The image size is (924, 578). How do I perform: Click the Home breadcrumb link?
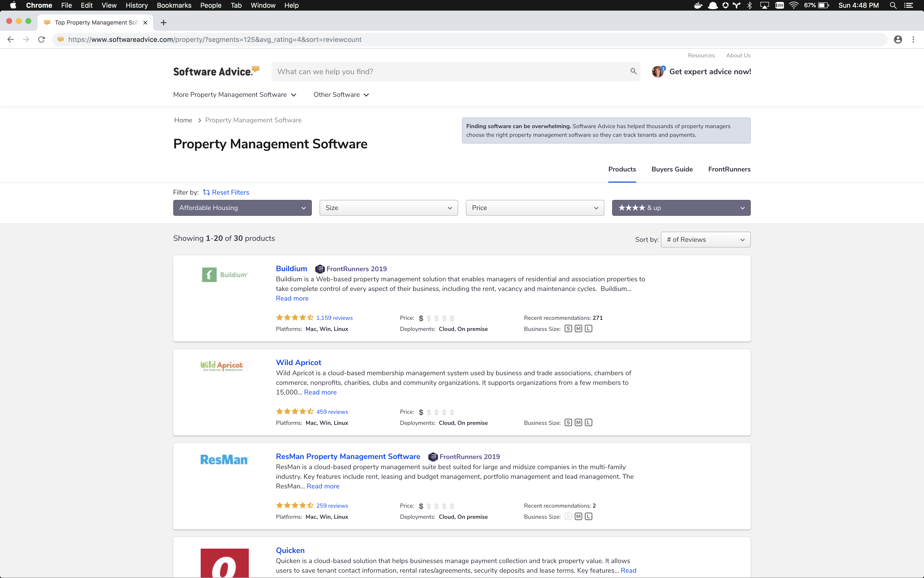(x=183, y=120)
